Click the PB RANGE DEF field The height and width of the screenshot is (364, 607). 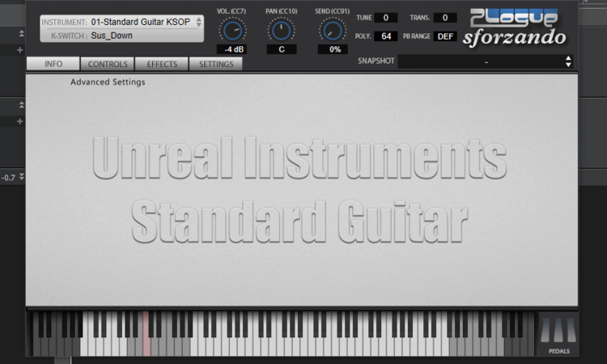(x=445, y=36)
